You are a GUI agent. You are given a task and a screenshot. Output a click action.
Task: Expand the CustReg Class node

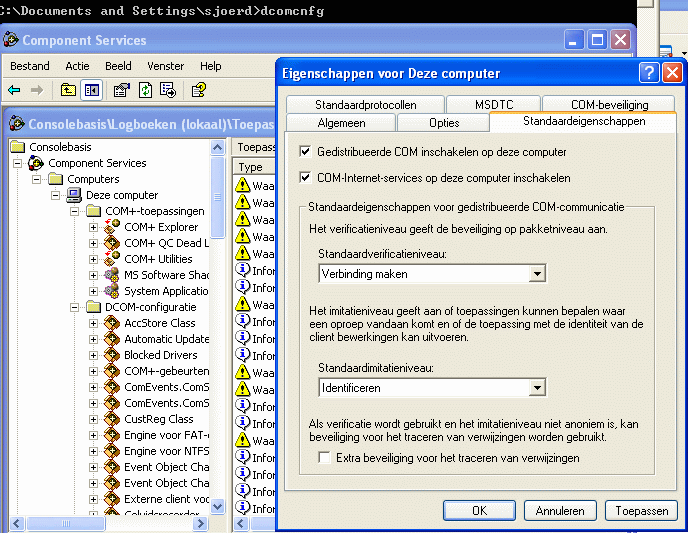tap(93, 419)
